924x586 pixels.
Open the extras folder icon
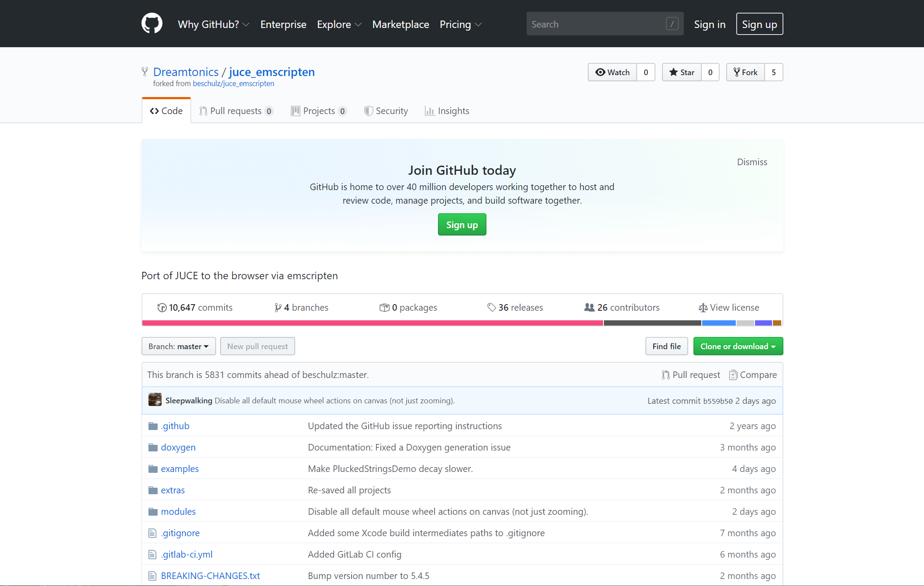[153, 490]
